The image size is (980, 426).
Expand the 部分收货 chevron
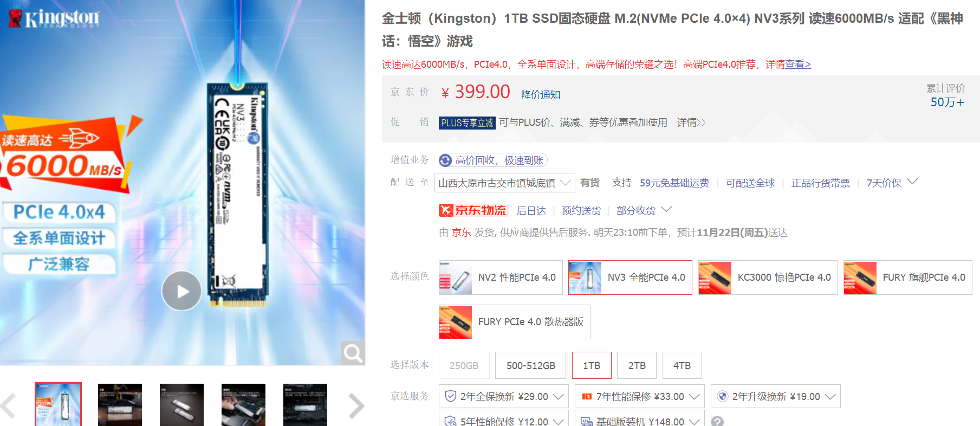(x=666, y=210)
